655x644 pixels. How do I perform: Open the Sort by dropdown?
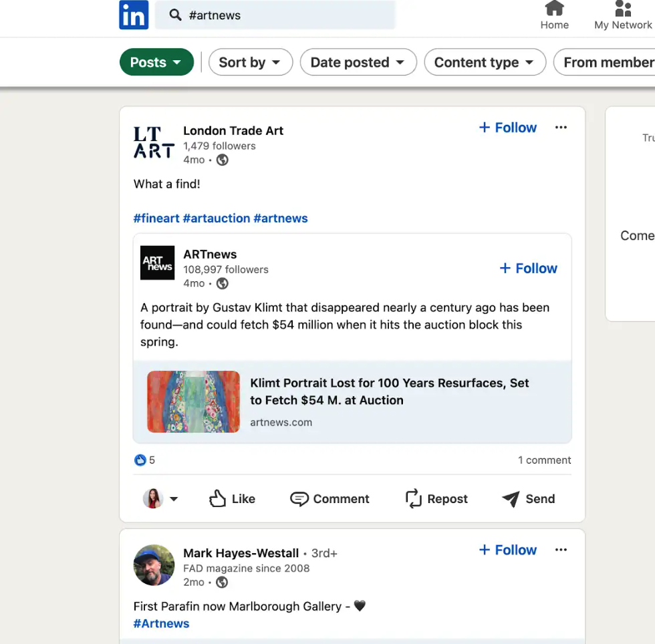point(250,62)
